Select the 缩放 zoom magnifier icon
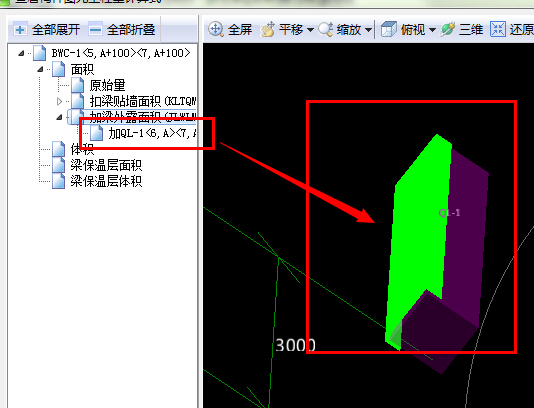The width and height of the screenshot is (534, 408). click(326, 29)
